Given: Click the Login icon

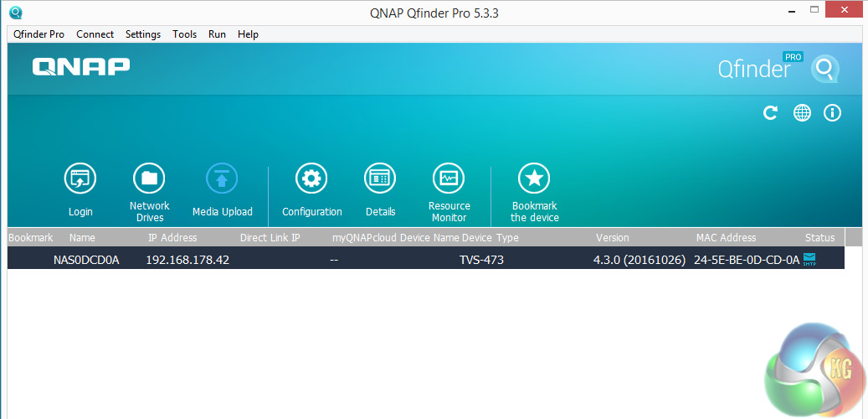Looking at the screenshot, I should click(x=80, y=178).
